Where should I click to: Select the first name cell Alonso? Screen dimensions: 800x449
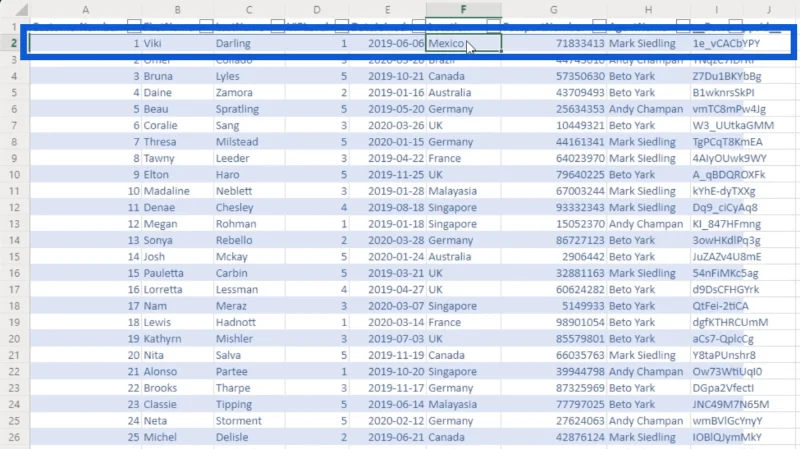point(178,371)
